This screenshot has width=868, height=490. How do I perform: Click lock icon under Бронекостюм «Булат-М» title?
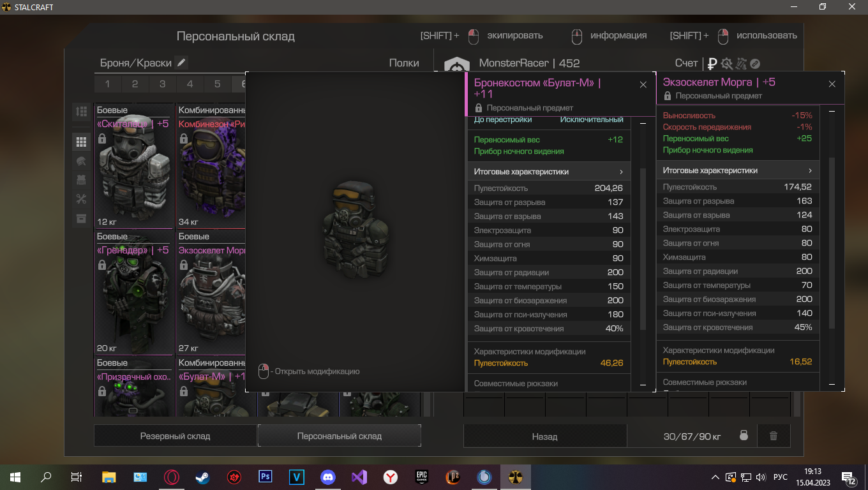479,108
